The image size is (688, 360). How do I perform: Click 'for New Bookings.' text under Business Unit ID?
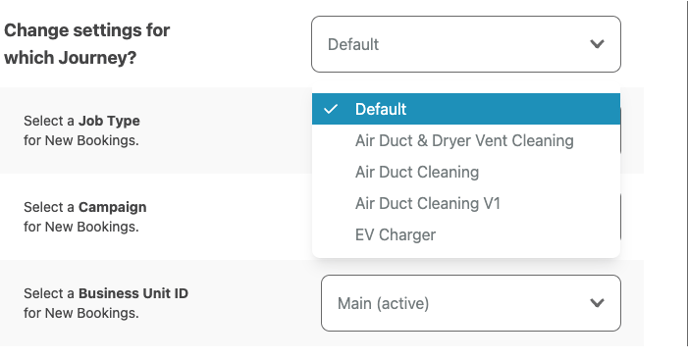(81, 313)
